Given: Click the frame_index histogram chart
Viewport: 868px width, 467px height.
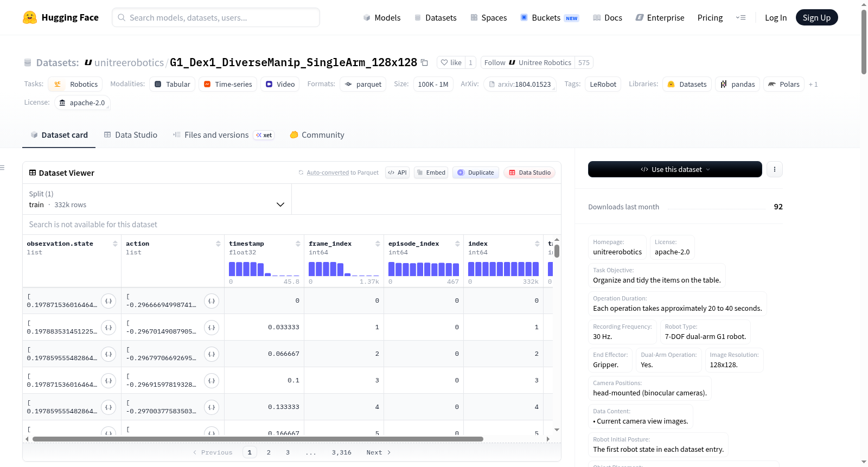Looking at the screenshot, I should pos(344,269).
